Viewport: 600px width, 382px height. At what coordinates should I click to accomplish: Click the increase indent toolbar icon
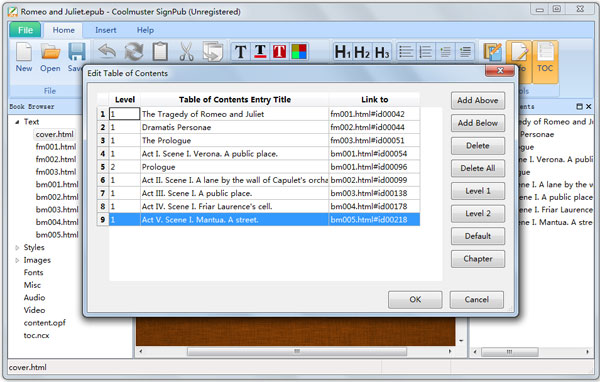[465, 52]
